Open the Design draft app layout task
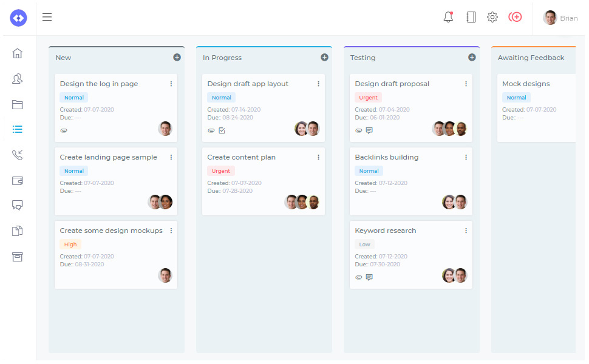The image size is (589, 364). [248, 84]
